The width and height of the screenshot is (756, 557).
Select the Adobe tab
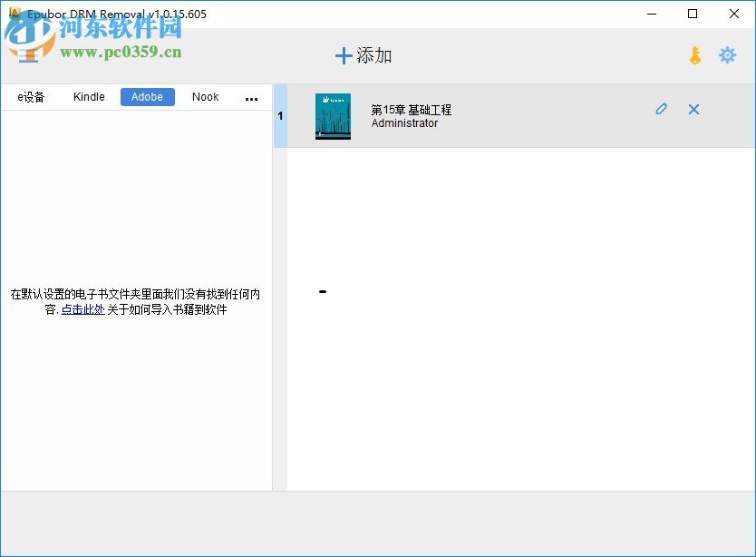(147, 96)
